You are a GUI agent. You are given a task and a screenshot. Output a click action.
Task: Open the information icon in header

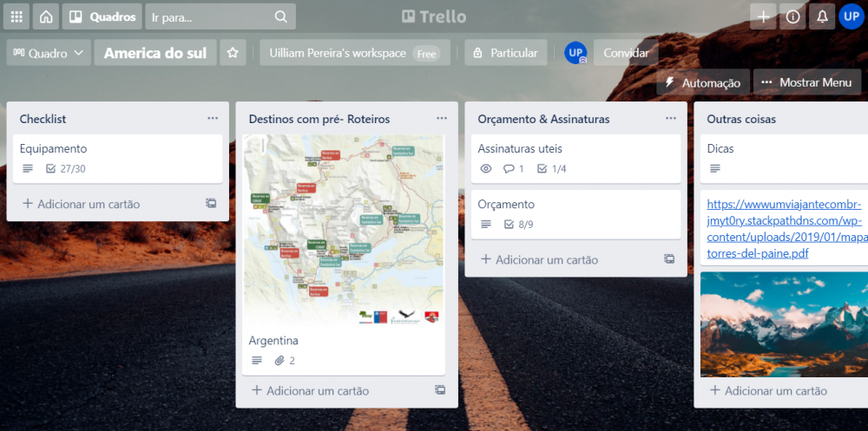coord(792,16)
